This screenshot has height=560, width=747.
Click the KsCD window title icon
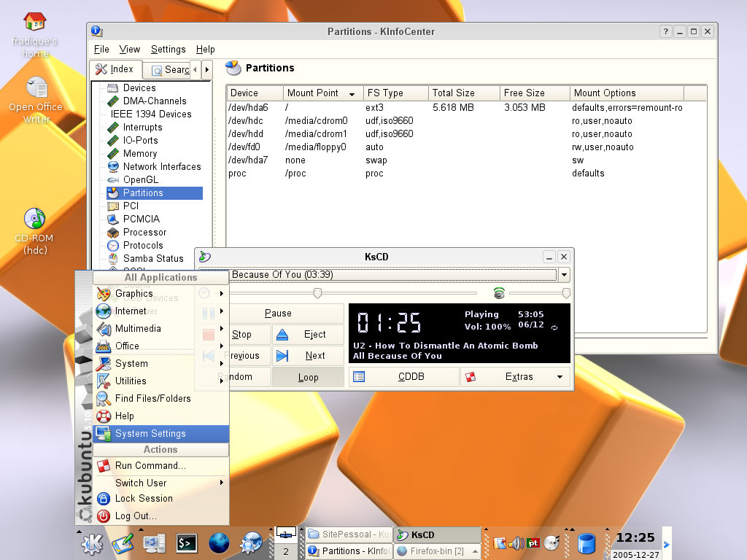tap(205, 257)
